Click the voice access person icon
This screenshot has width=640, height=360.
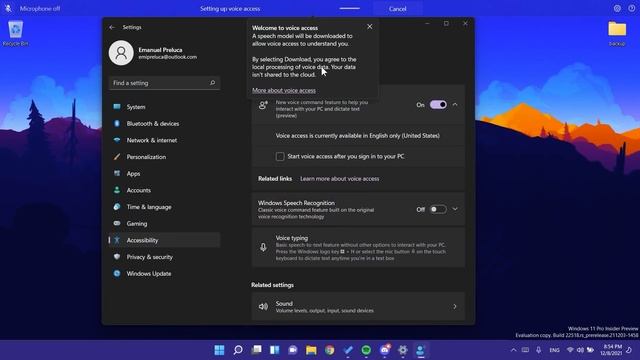coord(263,105)
